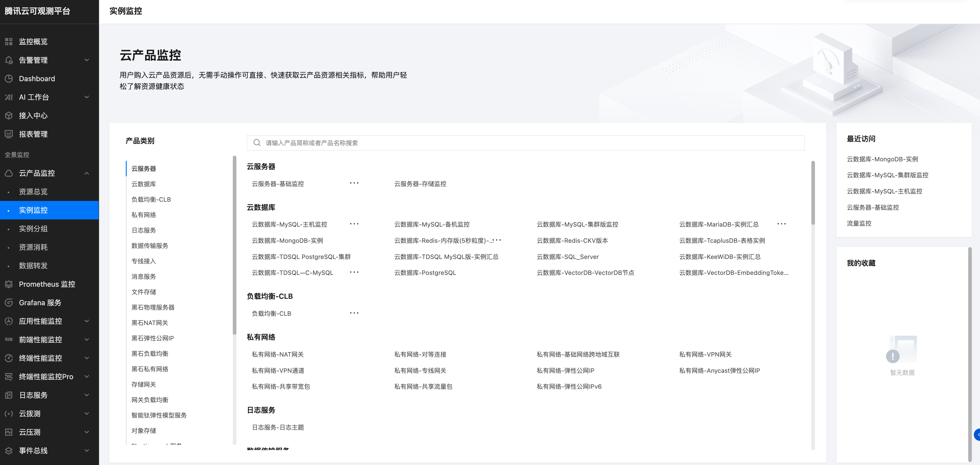Click the 日志服务 sidebar icon
Screen dimensions: 980x465
(9, 395)
